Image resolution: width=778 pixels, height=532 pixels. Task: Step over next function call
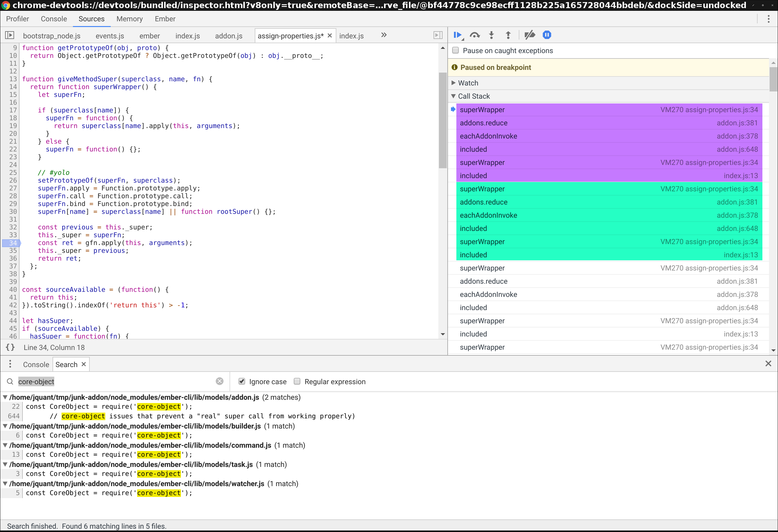[x=474, y=35]
